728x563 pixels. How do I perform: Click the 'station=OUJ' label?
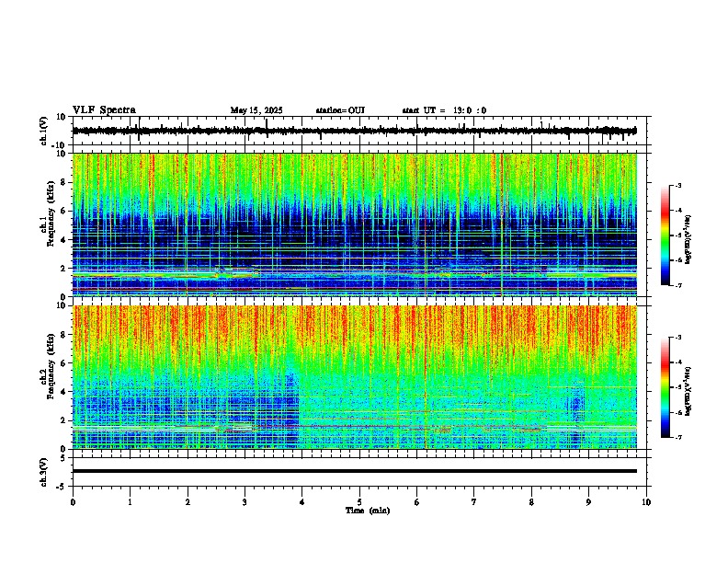point(340,110)
